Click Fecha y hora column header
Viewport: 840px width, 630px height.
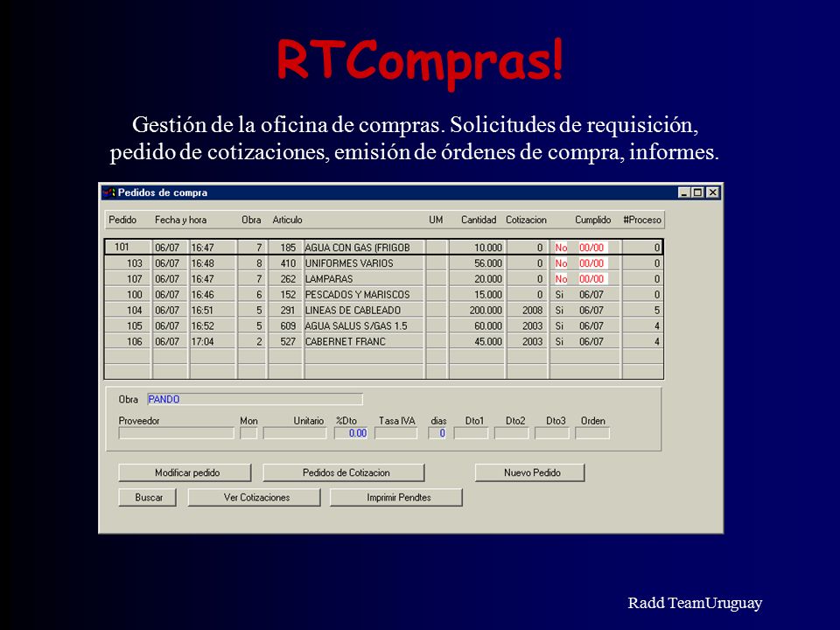[x=180, y=220]
